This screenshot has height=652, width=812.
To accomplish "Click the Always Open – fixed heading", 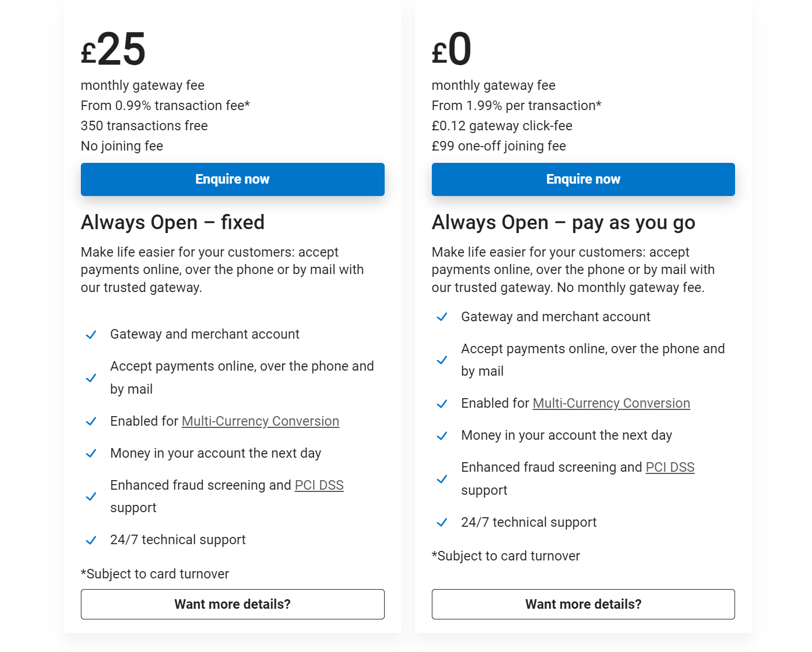I will coord(172,222).
